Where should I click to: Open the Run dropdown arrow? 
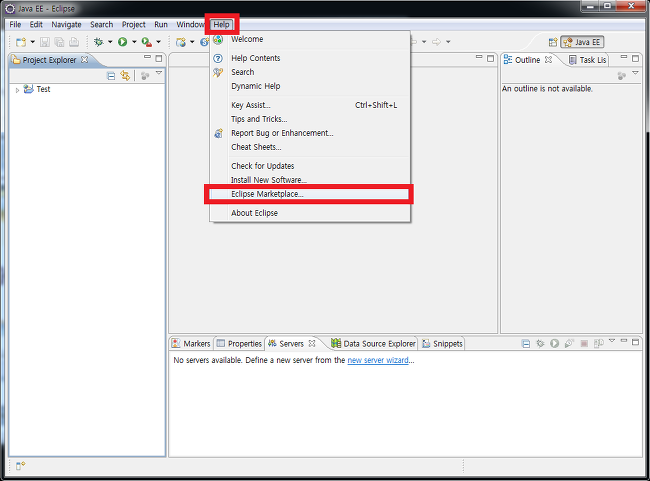(134, 42)
